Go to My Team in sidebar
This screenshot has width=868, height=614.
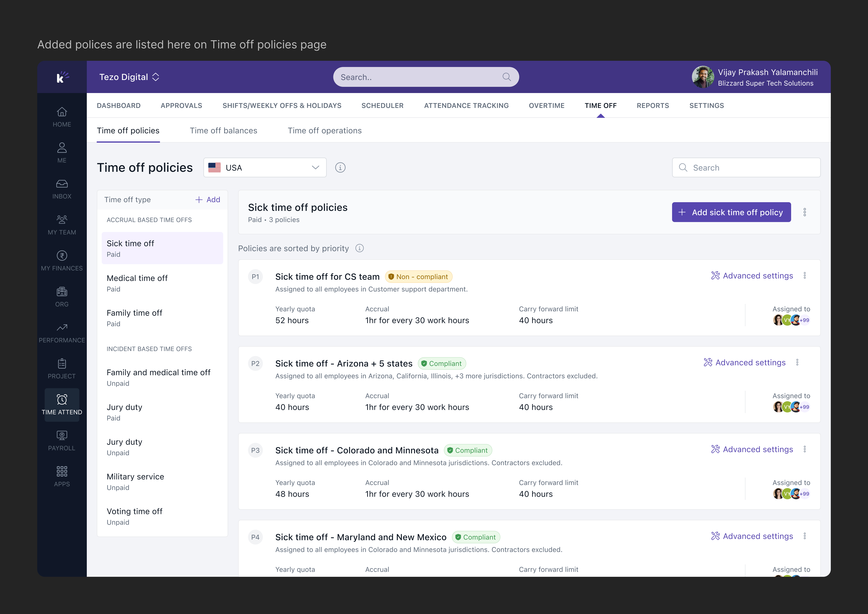[x=62, y=225]
